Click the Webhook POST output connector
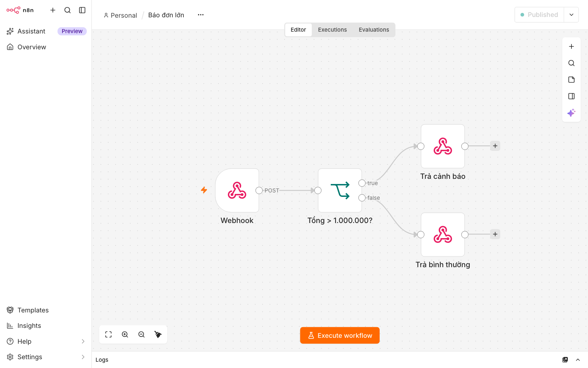The image size is (588, 368). (259, 191)
